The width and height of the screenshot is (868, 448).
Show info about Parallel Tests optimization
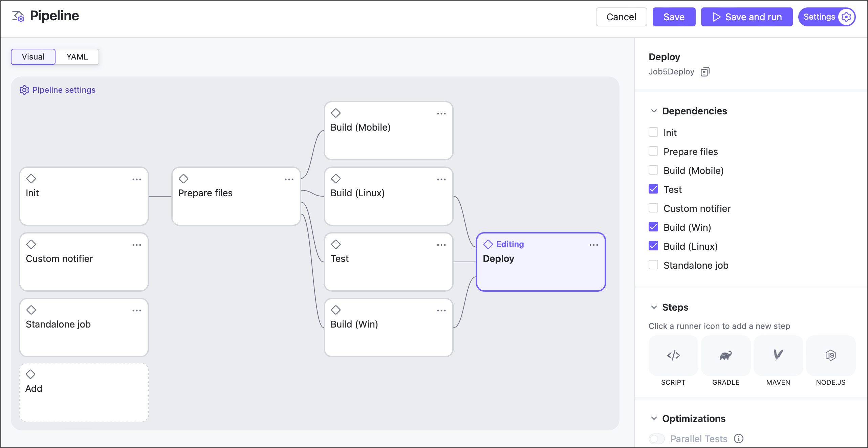[738, 439]
